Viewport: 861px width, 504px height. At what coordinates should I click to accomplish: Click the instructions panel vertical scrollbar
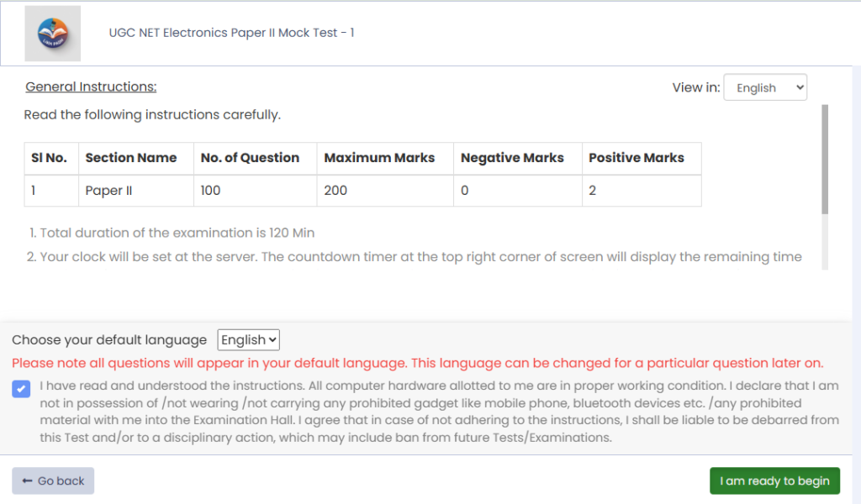coord(825,160)
